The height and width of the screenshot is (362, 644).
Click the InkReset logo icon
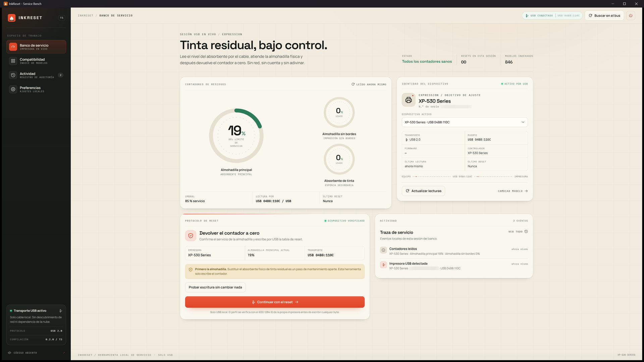(x=12, y=18)
